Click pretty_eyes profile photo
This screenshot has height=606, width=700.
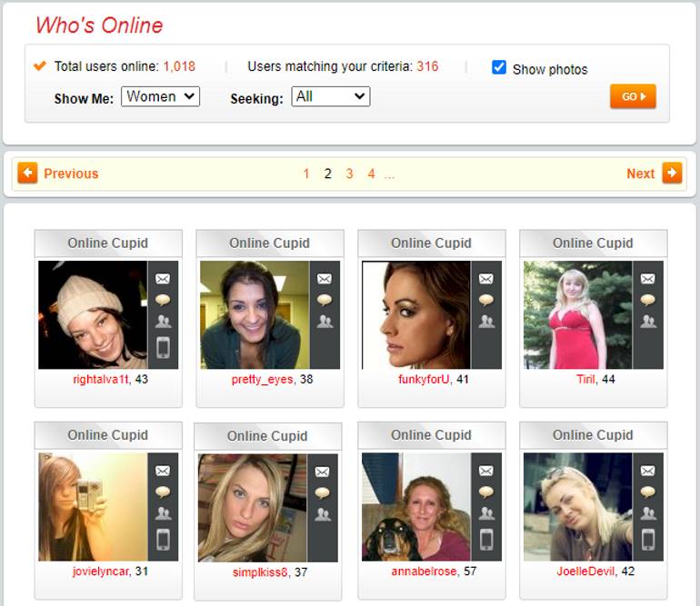click(255, 315)
